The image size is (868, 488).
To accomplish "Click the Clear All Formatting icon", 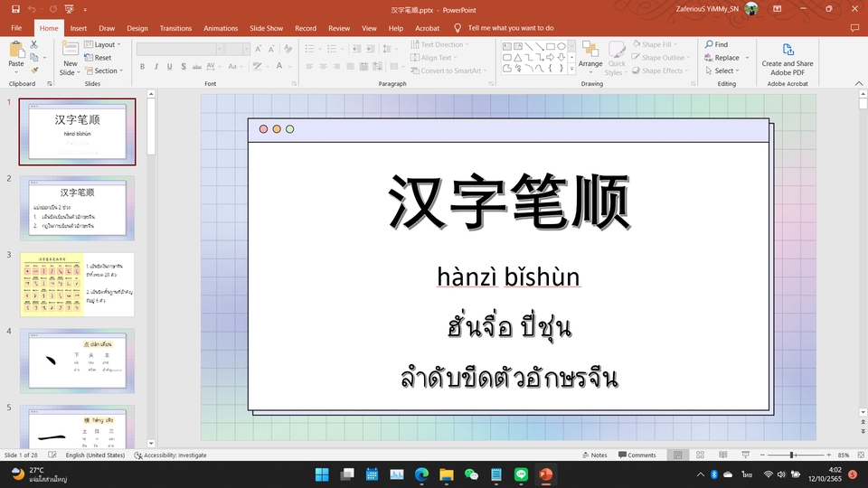I will [x=288, y=49].
